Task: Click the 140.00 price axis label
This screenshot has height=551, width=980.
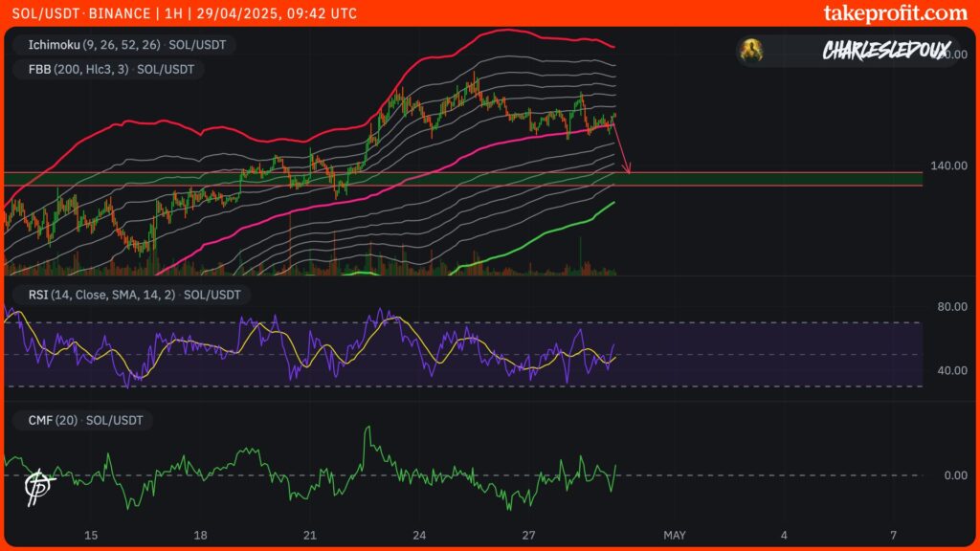Action: (949, 165)
